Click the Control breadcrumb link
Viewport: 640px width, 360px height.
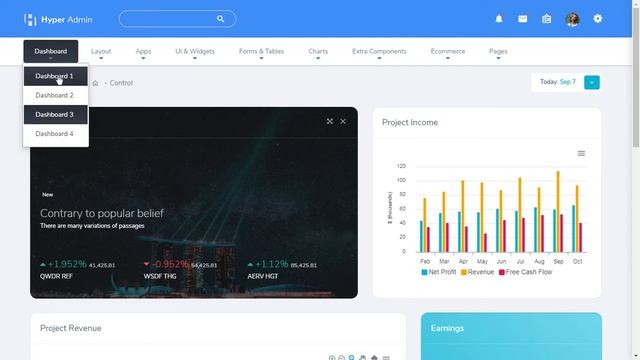click(x=121, y=83)
